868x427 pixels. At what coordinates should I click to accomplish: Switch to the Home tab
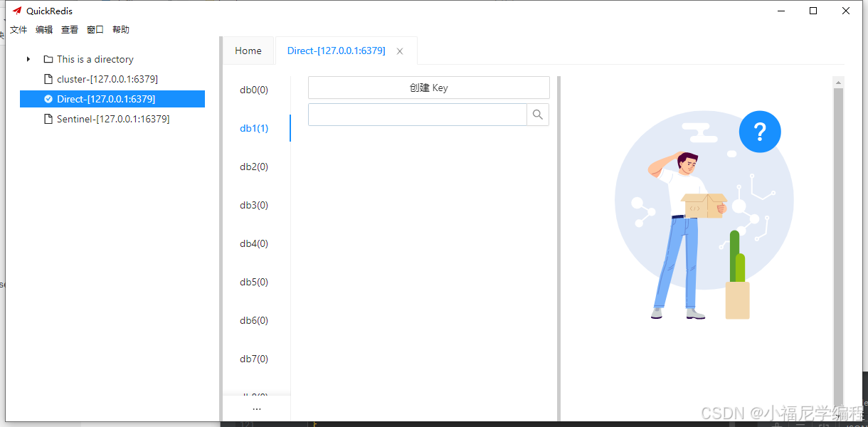pyautogui.click(x=248, y=51)
